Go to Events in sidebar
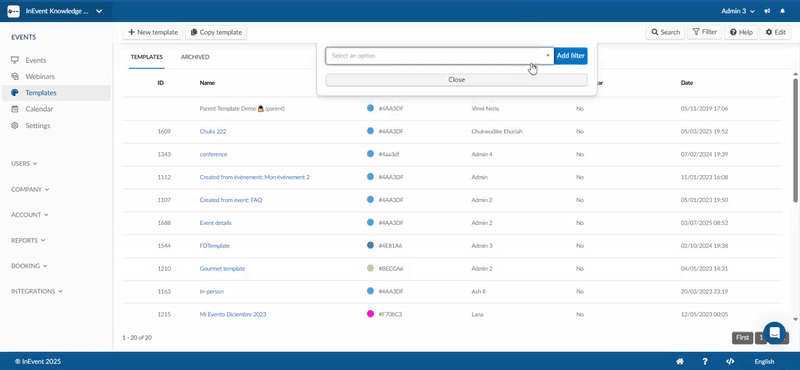The height and width of the screenshot is (370, 800). click(36, 60)
